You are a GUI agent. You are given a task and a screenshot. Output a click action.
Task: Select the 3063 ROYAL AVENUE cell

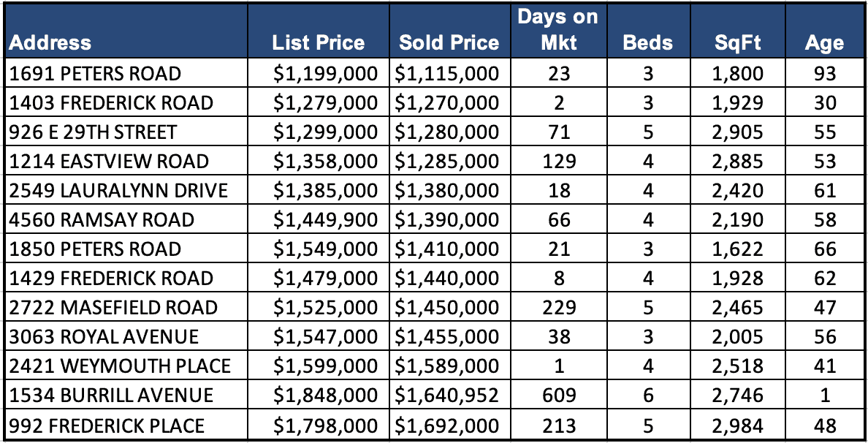coord(104,337)
